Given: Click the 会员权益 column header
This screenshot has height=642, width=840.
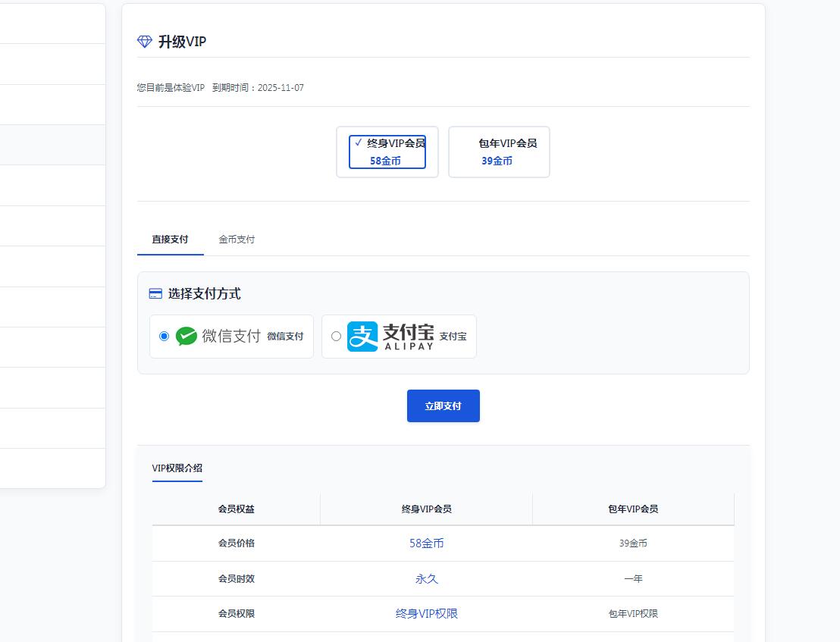Looking at the screenshot, I should (x=237, y=509).
